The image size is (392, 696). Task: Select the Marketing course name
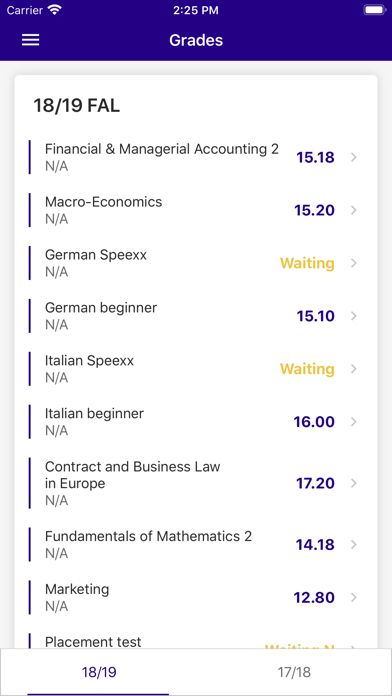tap(77, 589)
